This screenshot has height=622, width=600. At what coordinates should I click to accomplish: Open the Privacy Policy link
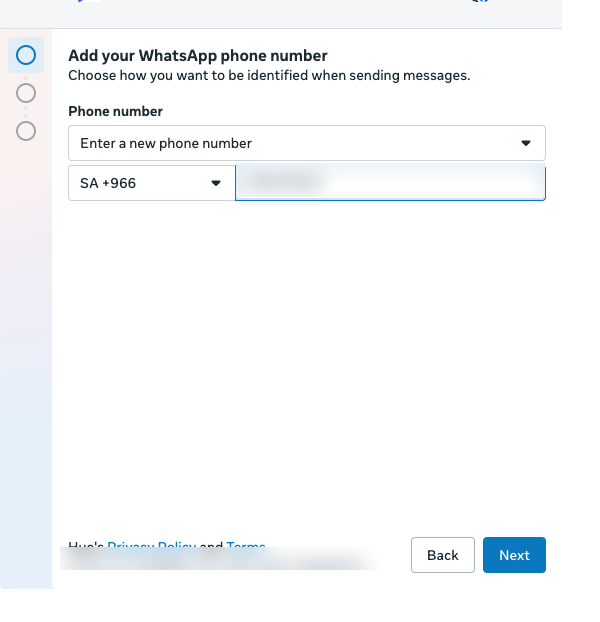[x=151, y=545]
